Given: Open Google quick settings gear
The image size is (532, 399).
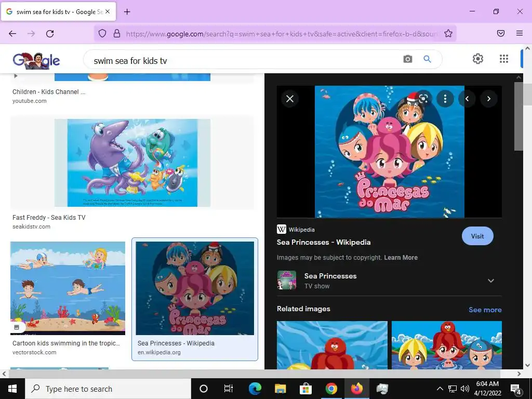Looking at the screenshot, I should (478, 59).
